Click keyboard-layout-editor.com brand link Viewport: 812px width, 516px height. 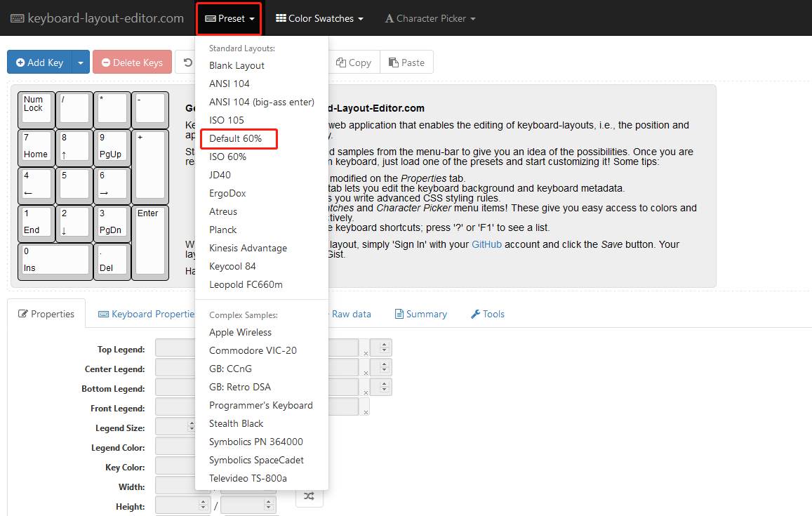coord(97,19)
